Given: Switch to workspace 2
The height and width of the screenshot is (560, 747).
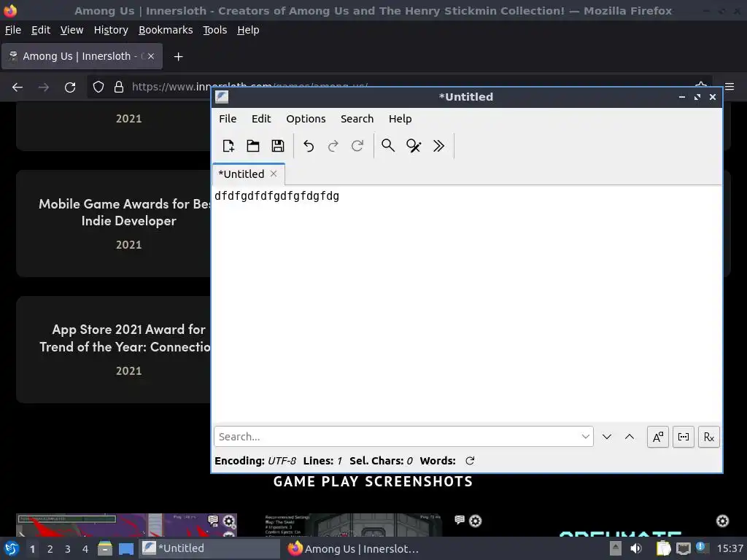Looking at the screenshot, I should pyautogui.click(x=50, y=549).
